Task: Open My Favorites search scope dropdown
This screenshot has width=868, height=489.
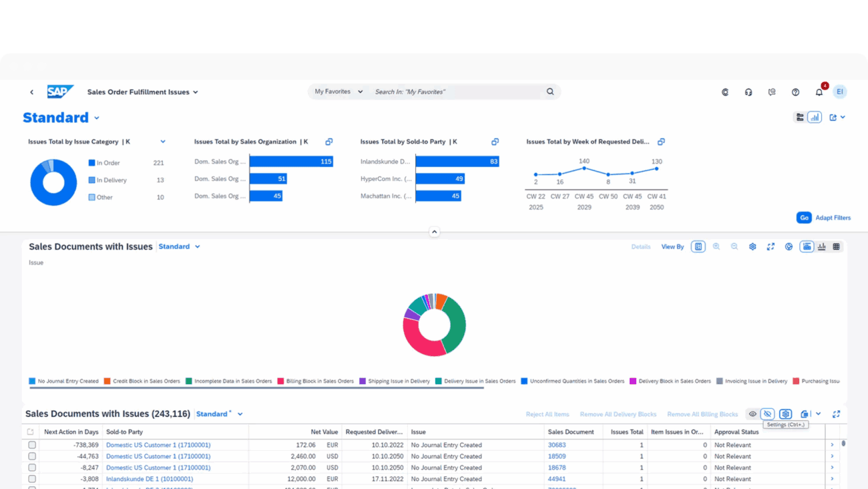Action: click(x=339, y=92)
